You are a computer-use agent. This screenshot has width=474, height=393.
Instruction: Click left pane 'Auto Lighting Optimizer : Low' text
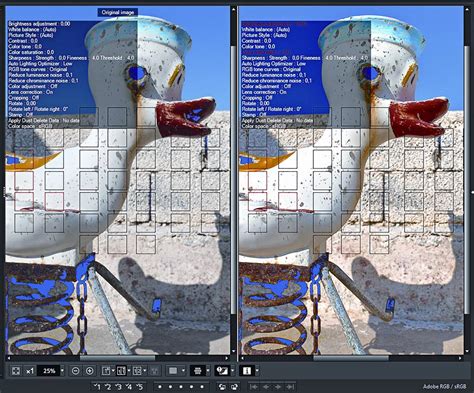click(x=40, y=63)
